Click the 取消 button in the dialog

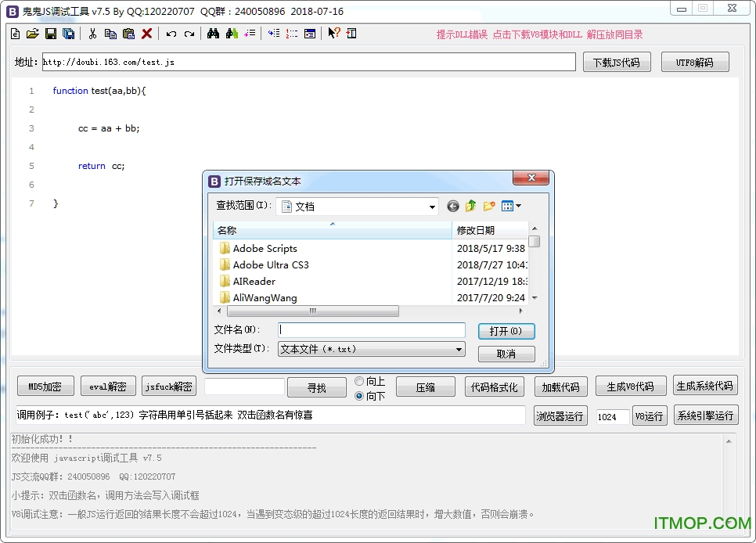tap(506, 354)
